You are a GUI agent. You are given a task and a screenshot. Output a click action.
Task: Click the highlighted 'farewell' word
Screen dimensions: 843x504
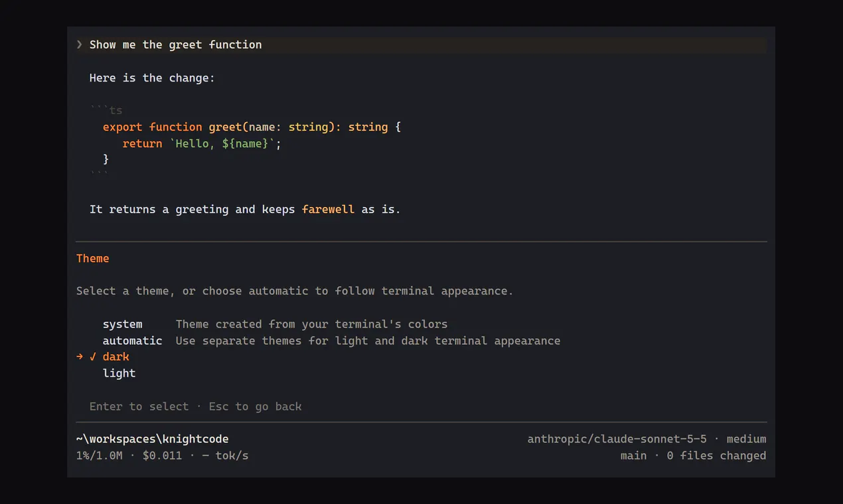coord(328,210)
